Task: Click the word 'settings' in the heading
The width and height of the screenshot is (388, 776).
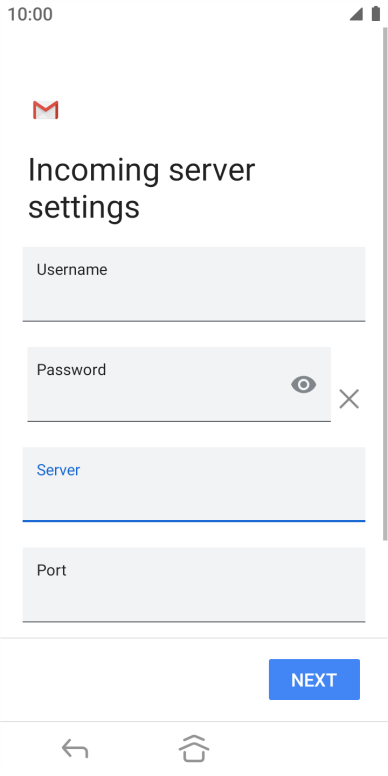Action: tap(84, 207)
